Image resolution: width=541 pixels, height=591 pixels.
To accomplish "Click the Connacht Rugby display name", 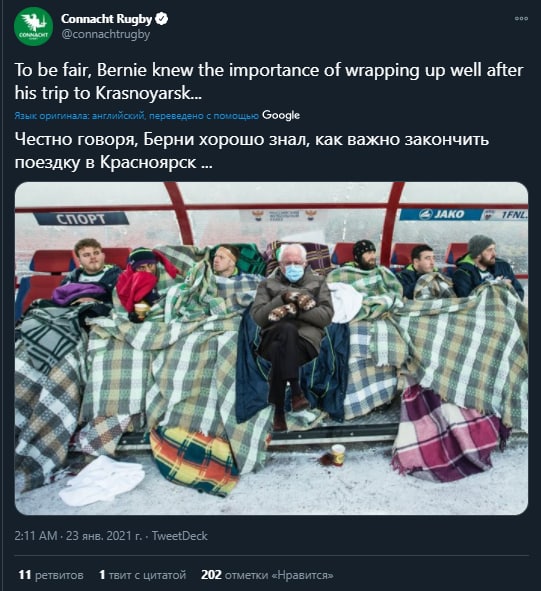I will click(106, 18).
